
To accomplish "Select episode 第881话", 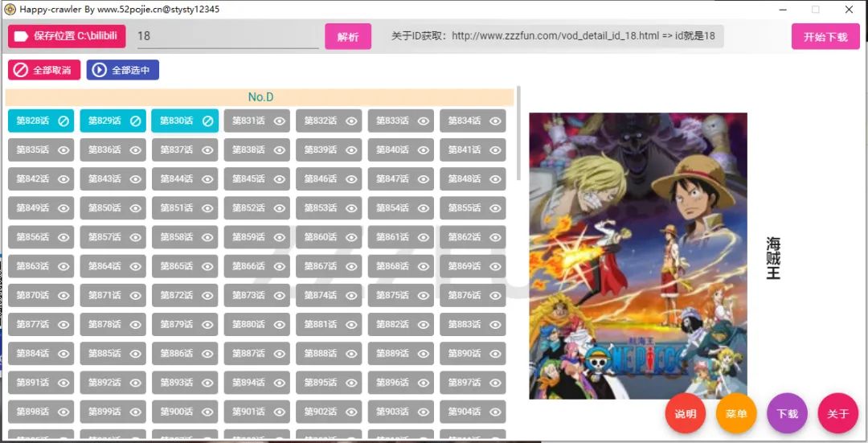I will [329, 325].
